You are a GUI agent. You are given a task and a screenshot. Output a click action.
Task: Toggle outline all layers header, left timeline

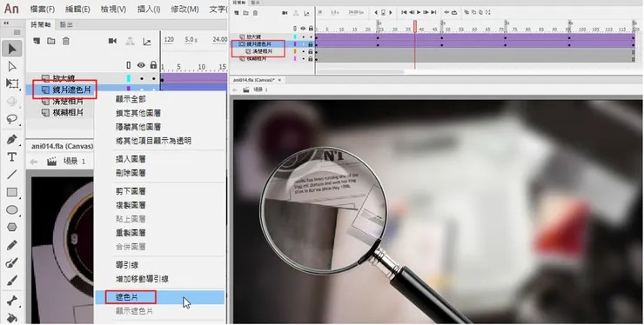pyautogui.click(x=129, y=65)
